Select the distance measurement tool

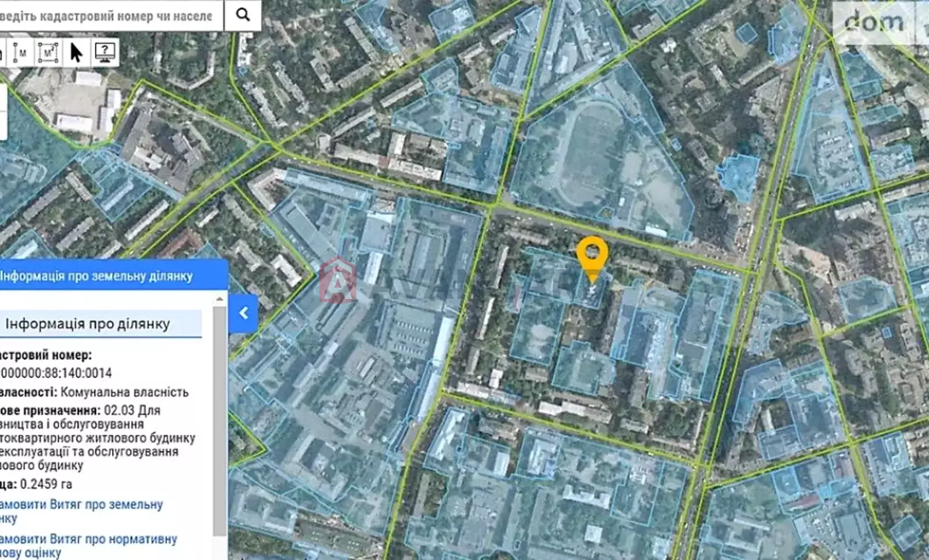tap(22, 53)
